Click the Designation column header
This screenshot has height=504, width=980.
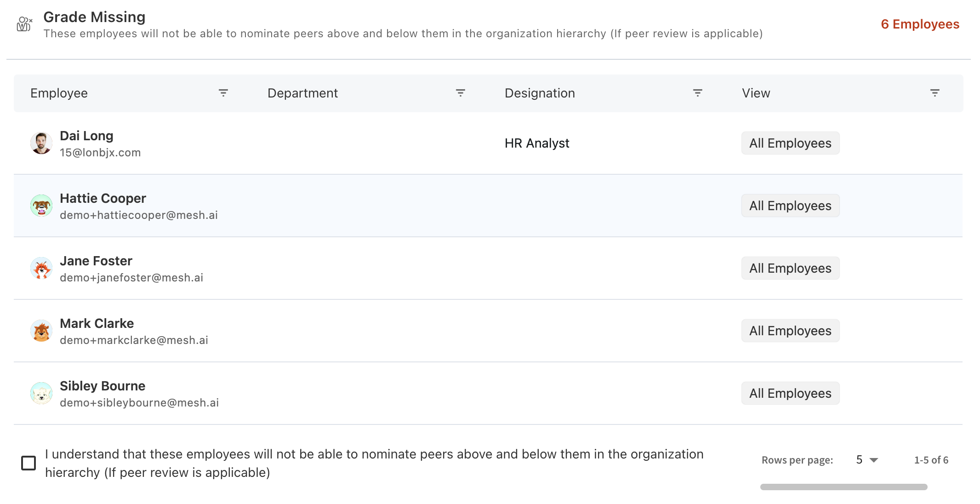(x=540, y=93)
